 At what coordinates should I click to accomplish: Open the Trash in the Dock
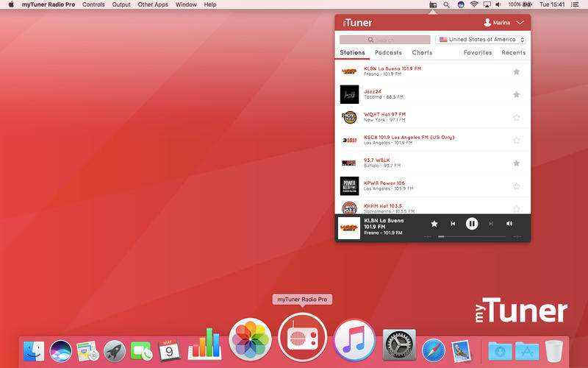tap(553, 351)
